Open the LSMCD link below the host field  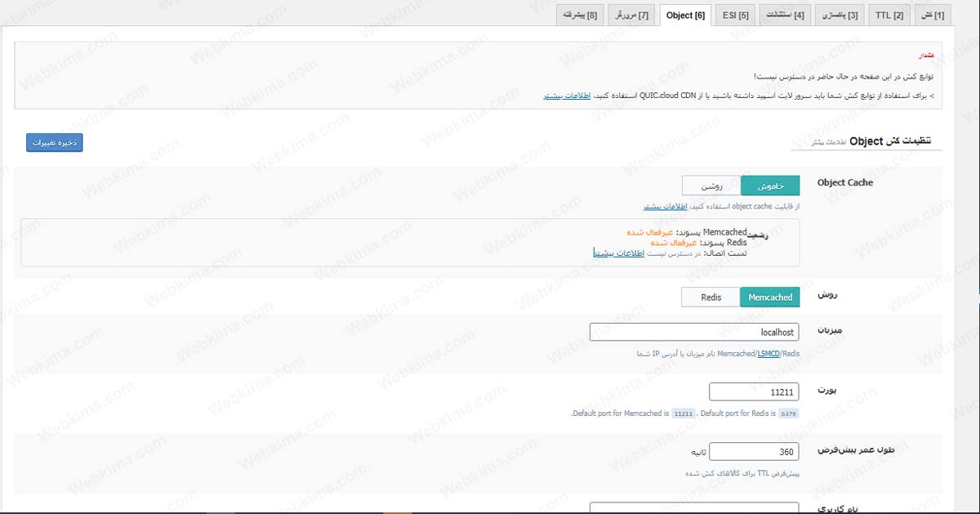tap(768, 354)
